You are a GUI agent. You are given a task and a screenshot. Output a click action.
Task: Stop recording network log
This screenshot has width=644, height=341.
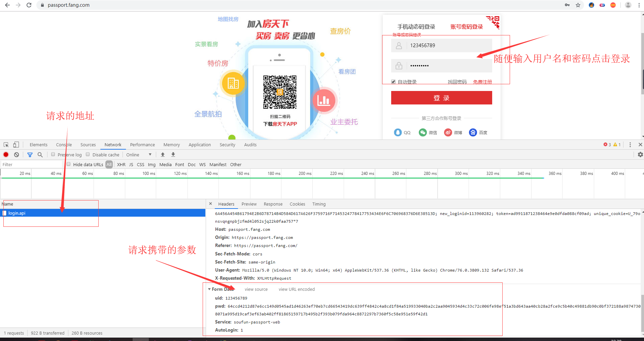click(x=6, y=155)
